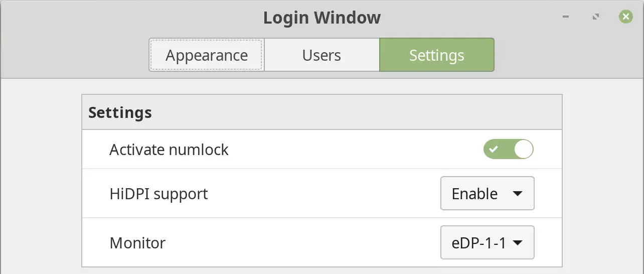644x274 pixels.
Task: Click the "HiDPI support" label
Action: (158, 194)
